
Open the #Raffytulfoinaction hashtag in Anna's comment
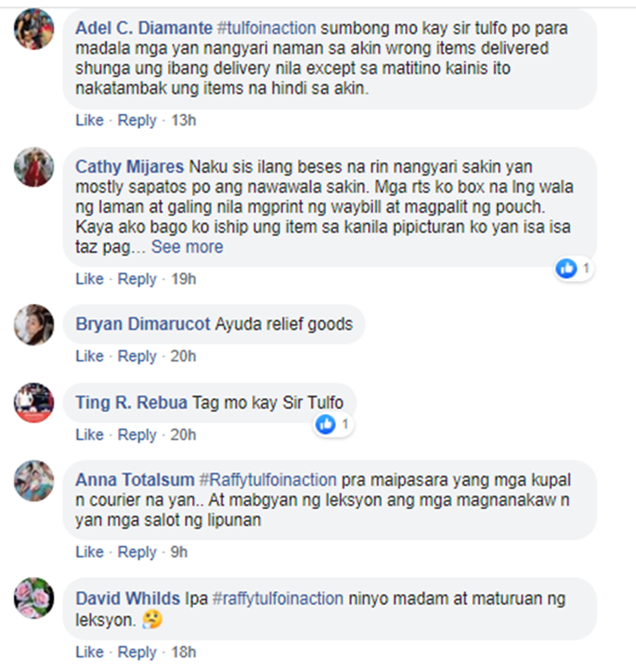click(268, 480)
